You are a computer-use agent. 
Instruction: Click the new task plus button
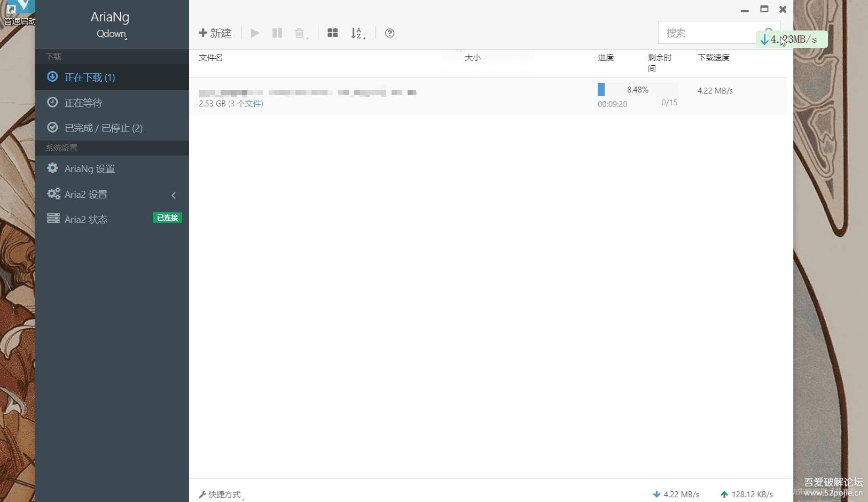pos(215,33)
